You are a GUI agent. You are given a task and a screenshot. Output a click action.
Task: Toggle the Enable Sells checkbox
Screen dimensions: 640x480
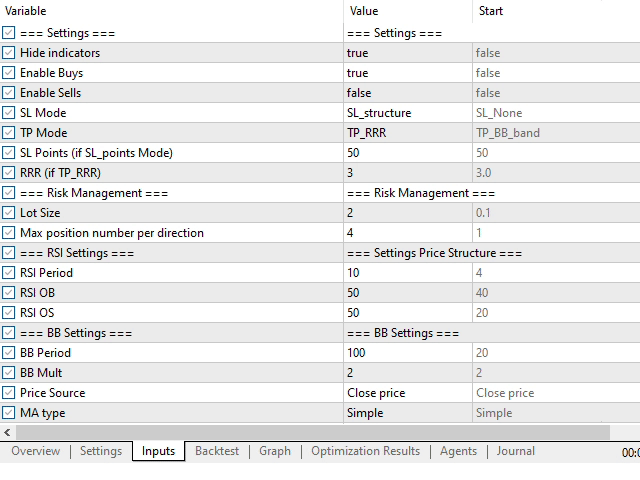click(9, 93)
